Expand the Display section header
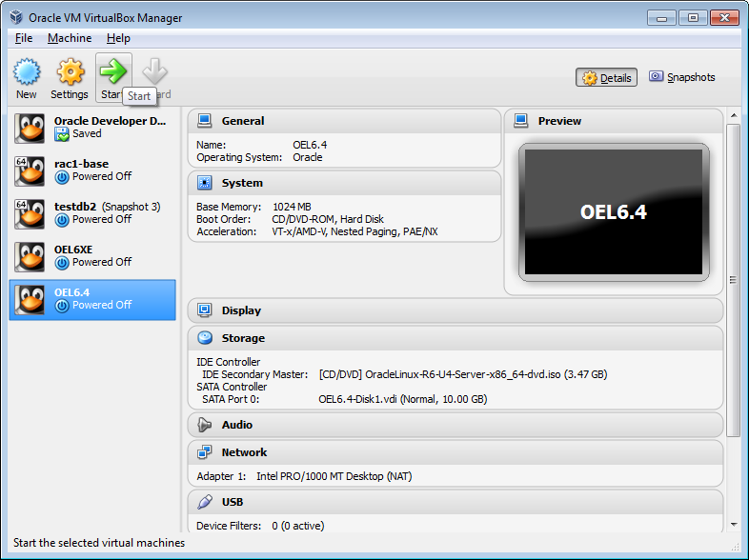This screenshot has width=749, height=560. 455,310
